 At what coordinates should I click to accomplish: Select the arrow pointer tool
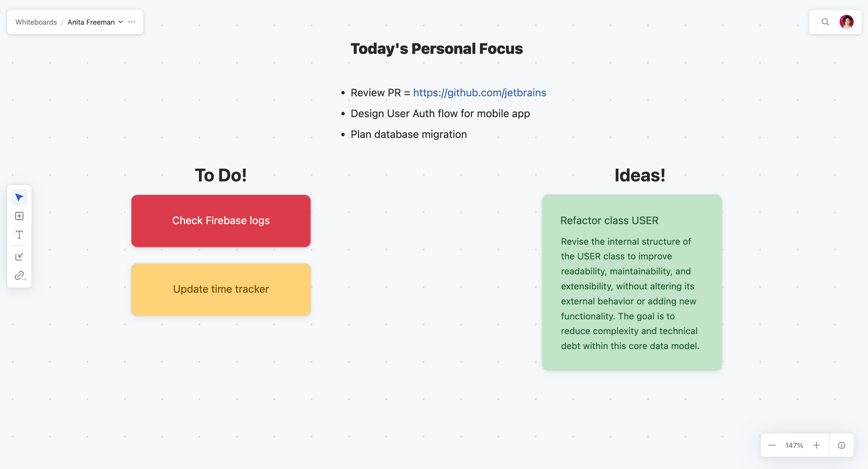pyautogui.click(x=19, y=197)
